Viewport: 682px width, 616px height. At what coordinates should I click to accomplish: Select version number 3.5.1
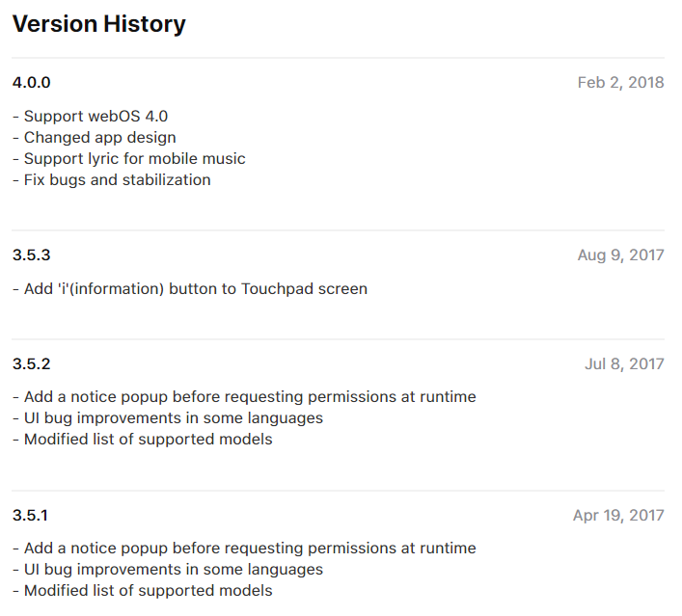[30, 516]
